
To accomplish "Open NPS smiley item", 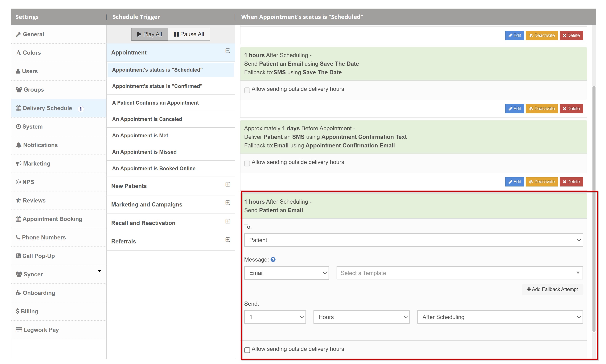I will [58, 182].
